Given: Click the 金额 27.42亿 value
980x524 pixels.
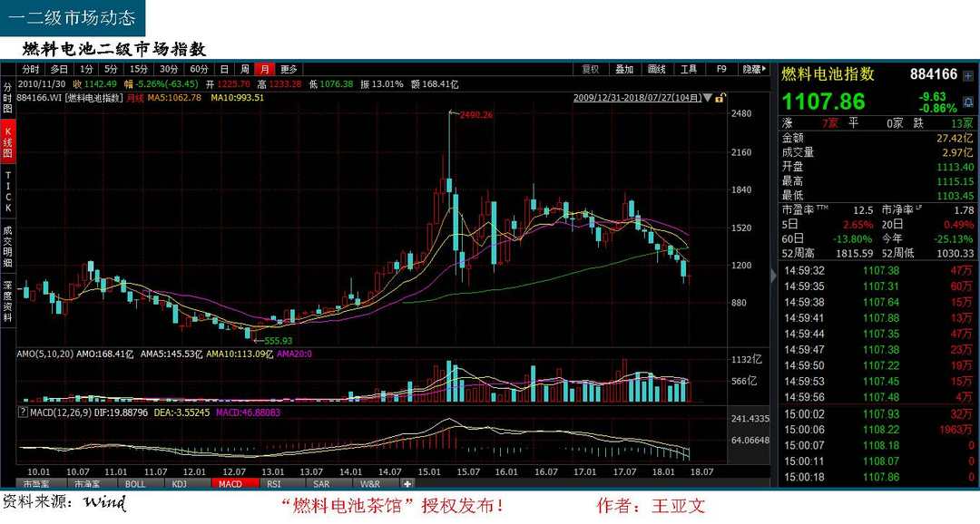Looking at the screenshot, I should (955, 138).
